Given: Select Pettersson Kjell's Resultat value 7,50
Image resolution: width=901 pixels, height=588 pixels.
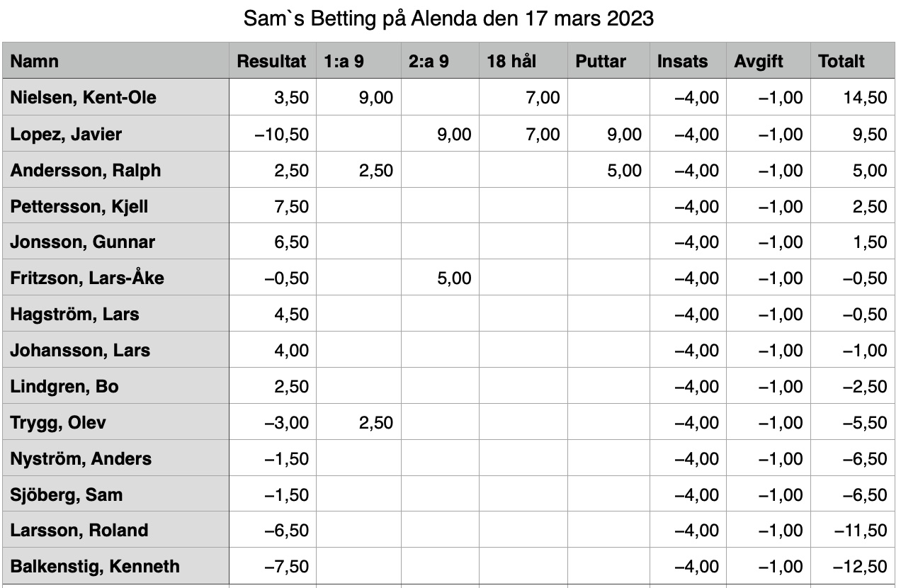Looking at the screenshot, I should click(x=273, y=206).
